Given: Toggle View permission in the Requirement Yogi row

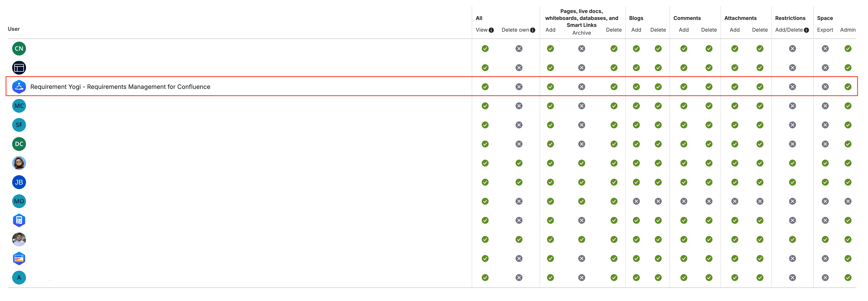Looking at the screenshot, I should pos(485,87).
